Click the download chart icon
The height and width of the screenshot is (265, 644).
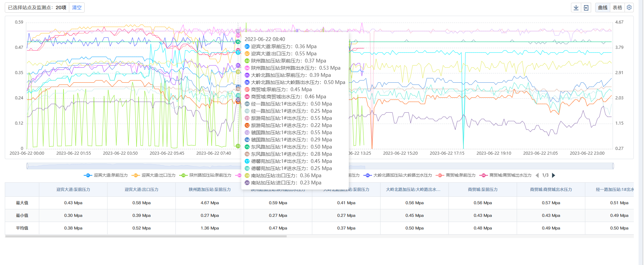[576, 8]
